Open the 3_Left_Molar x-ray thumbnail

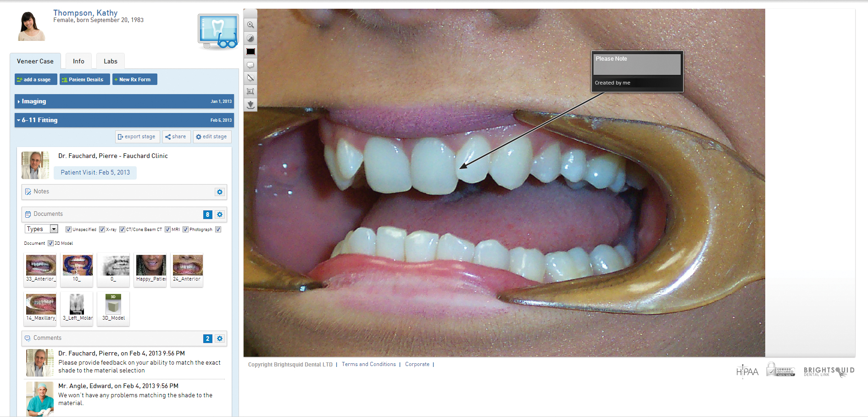77,307
